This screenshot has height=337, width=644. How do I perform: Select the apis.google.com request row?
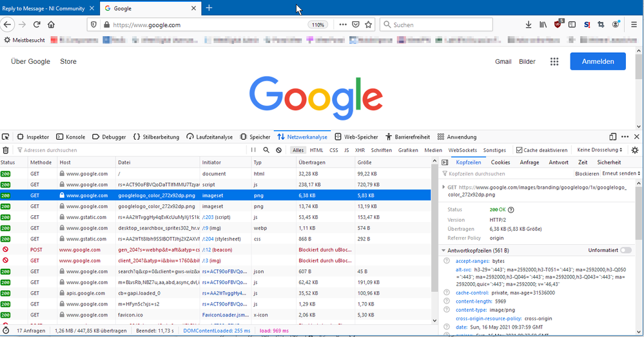coord(215,293)
